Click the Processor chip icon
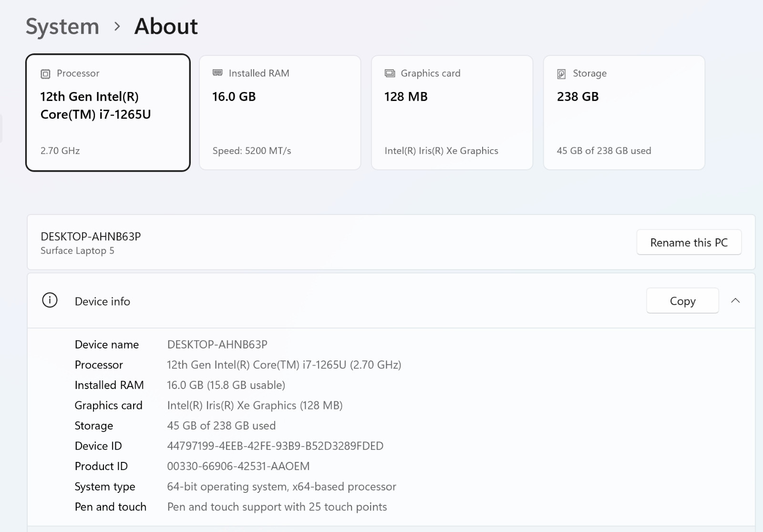The width and height of the screenshot is (763, 532). (x=45, y=74)
